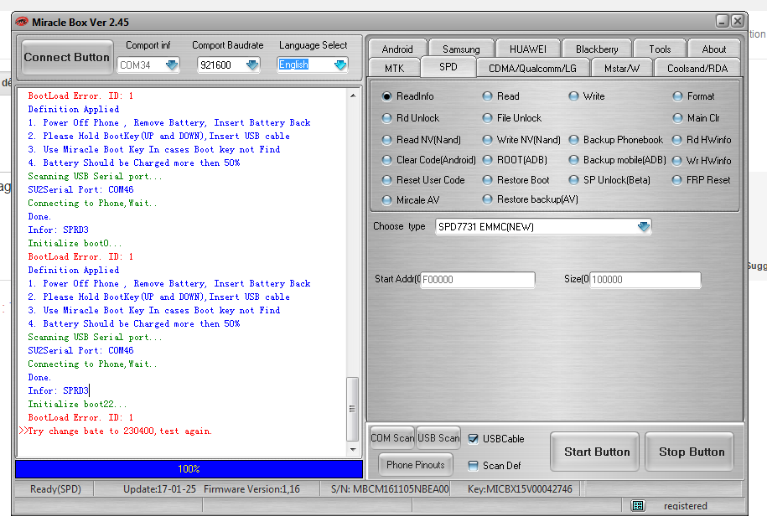Open the Comport Baudrate dropdown
This screenshot has height=532, width=767.
click(x=252, y=65)
